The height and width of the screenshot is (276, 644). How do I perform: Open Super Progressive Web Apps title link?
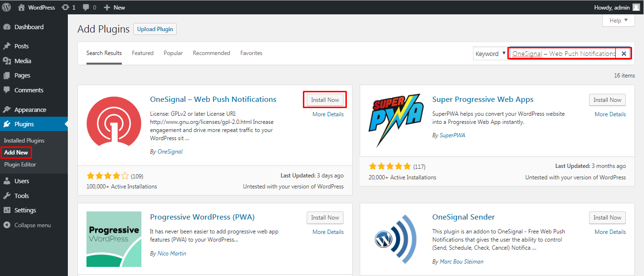click(483, 99)
